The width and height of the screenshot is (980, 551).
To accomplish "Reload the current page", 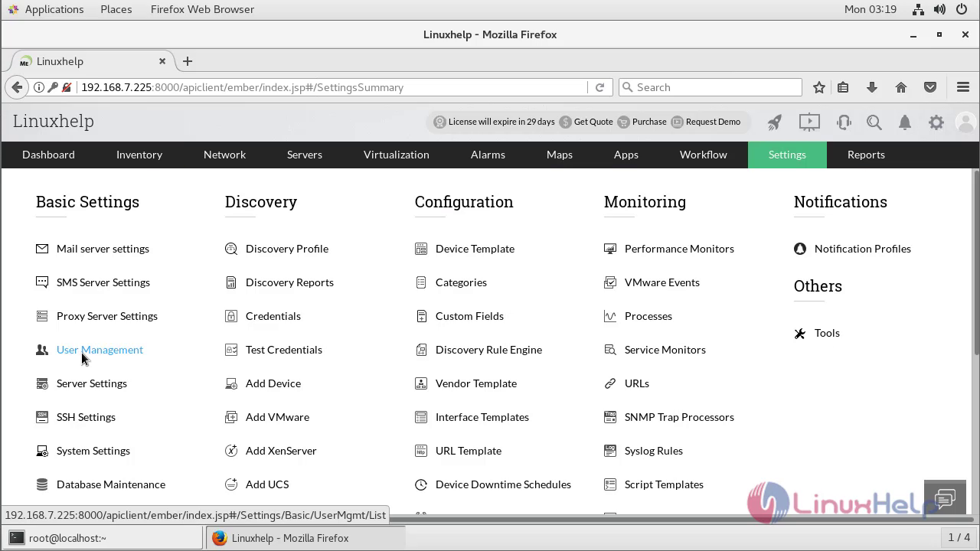I will [599, 87].
